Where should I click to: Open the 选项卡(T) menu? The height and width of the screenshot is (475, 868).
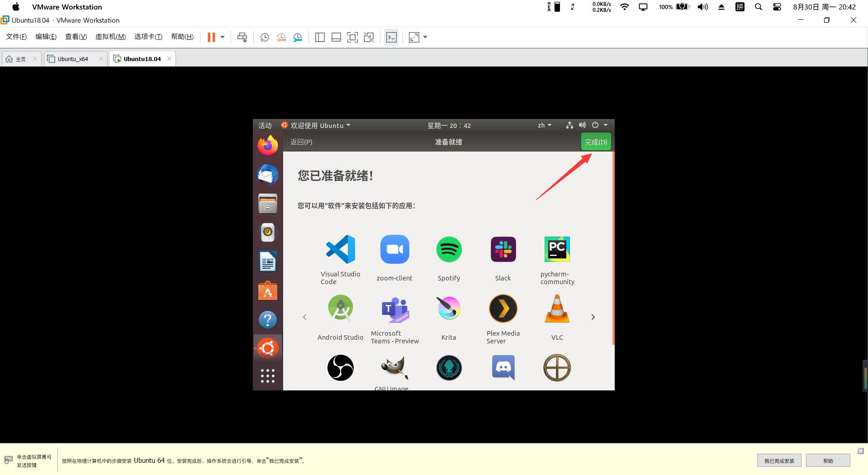[148, 37]
